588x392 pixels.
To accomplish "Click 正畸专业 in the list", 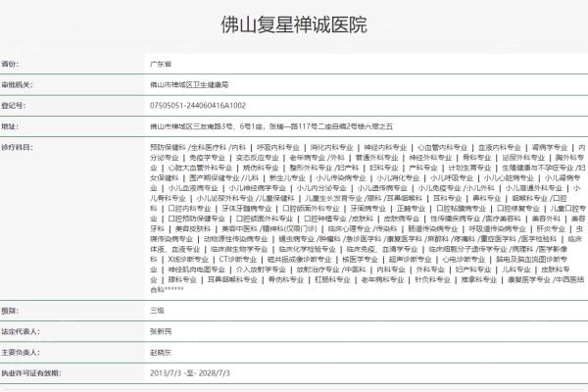I will click(x=411, y=208).
